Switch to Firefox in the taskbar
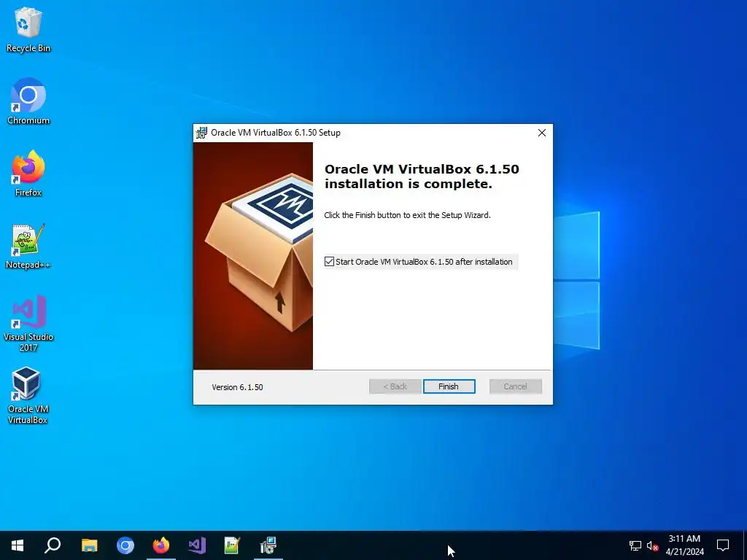Viewport: 747px width, 560px height. (161, 545)
